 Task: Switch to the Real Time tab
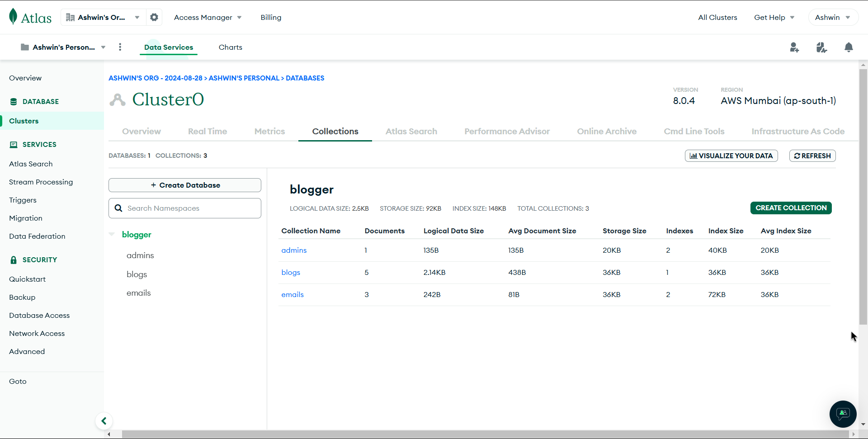click(208, 131)
